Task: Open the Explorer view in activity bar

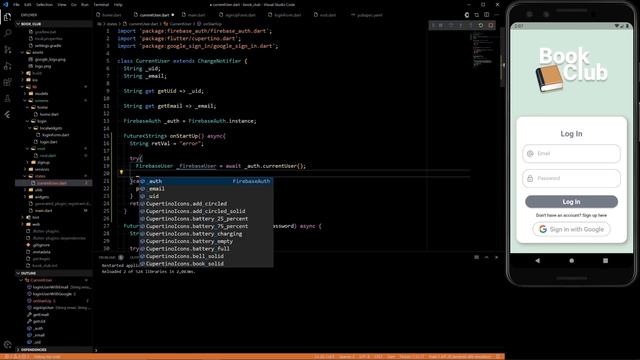Action: click(x=7, y=17)
